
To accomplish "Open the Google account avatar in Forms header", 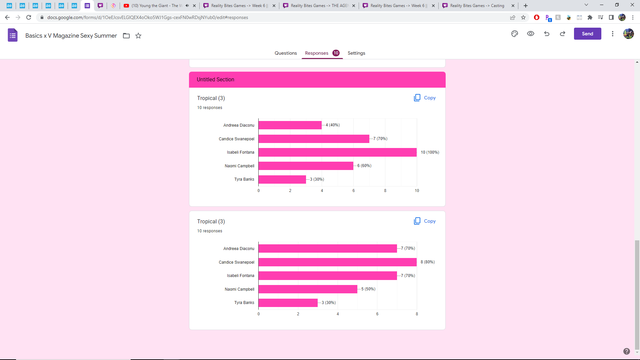I will click(x=629, y=34).
